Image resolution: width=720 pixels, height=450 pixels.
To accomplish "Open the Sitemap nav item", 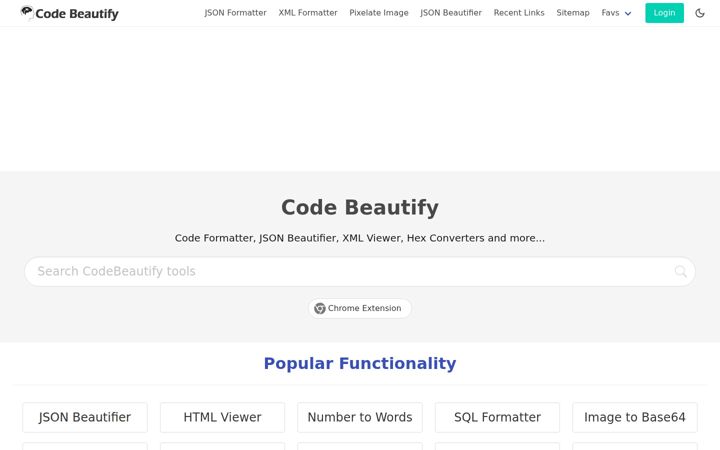I will click(573, 13).
